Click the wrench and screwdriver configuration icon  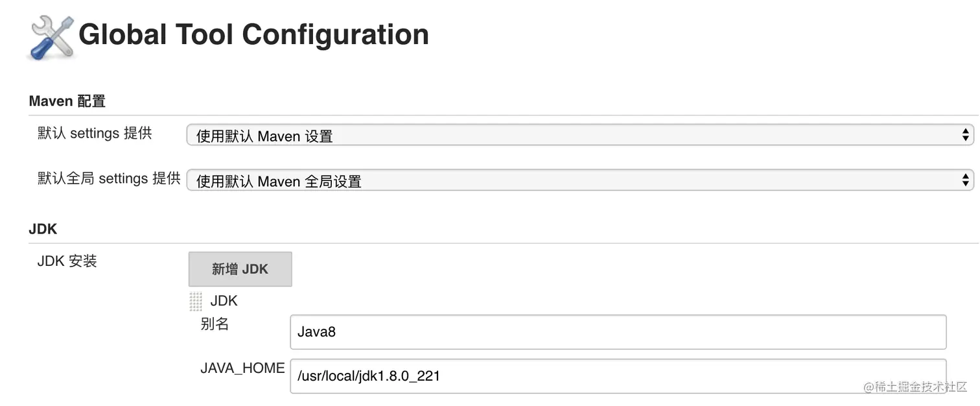coord(52,37)
